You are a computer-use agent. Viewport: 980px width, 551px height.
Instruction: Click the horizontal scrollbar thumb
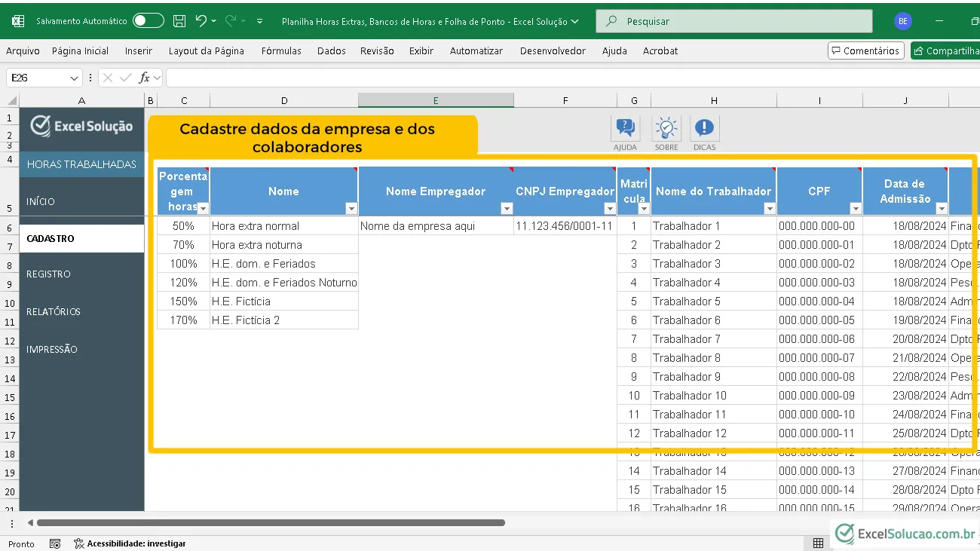pos(270,522)
